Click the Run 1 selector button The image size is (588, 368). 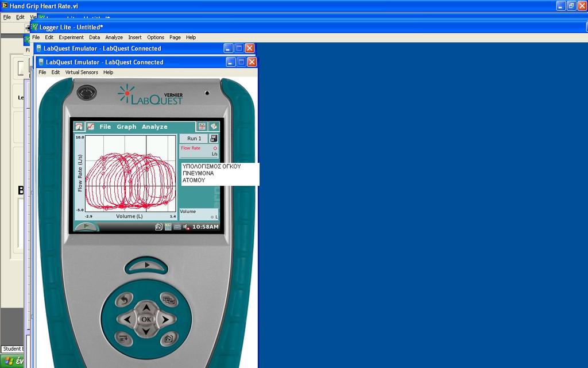click(194, 138)
